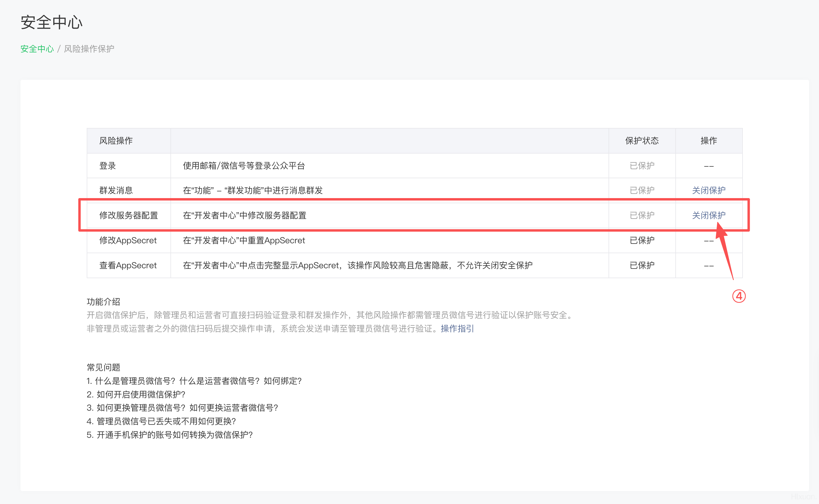Open the 操作指引 link
Viewport: 819px width, 504px height.
457,329
